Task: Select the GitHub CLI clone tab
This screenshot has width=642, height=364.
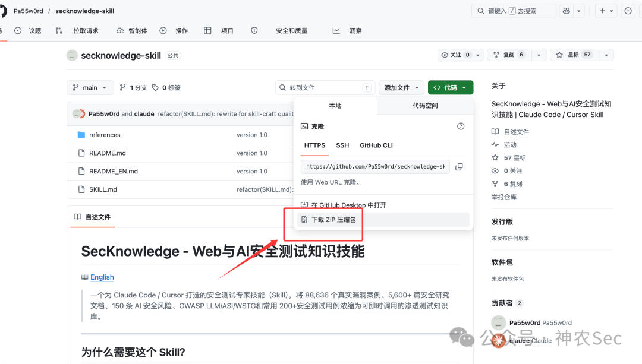Action: pos(376,145)
